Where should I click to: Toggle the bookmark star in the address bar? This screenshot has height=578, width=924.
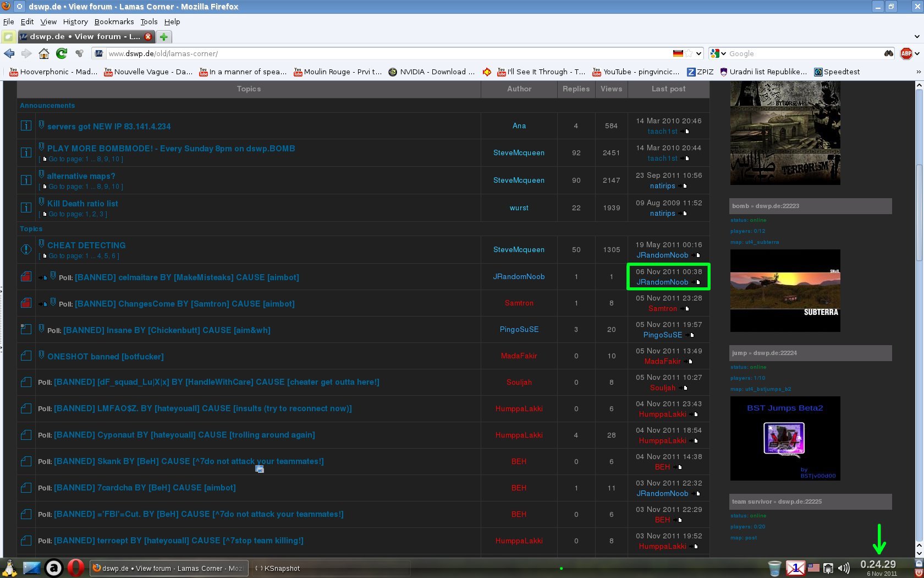pos(689,53)
